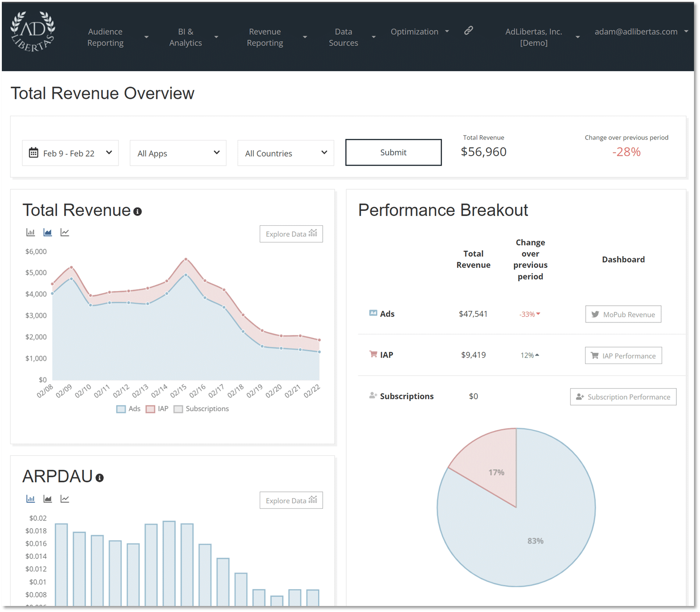Open the All Apps dropdown
Image resolution: width=700 pixels, height=612 pixels.
tap(178, 153)
